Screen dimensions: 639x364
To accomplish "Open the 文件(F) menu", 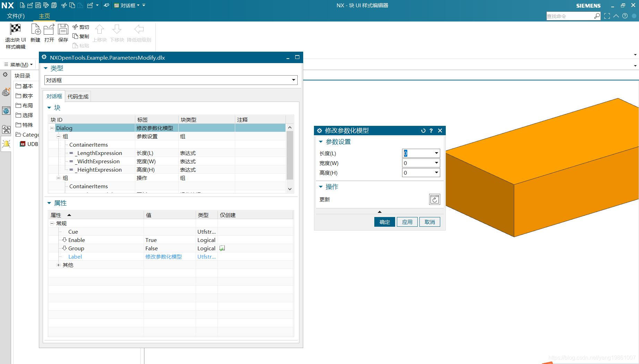I will pyautogui.click(x=16, y=16).
